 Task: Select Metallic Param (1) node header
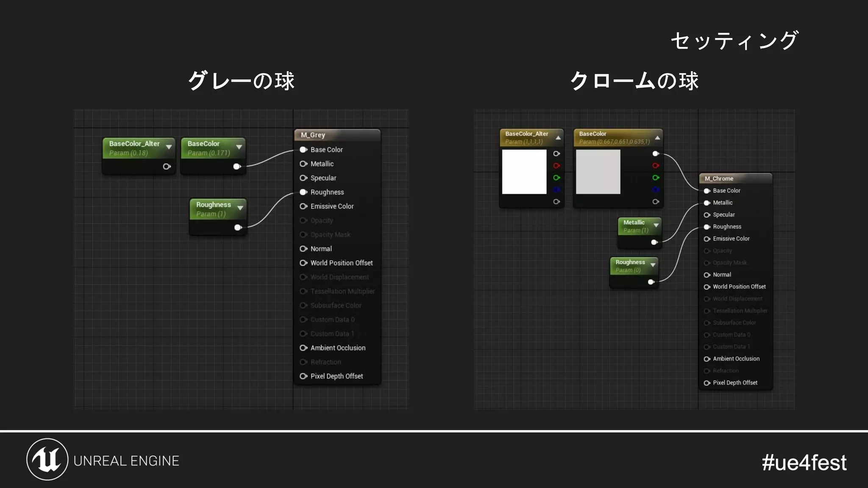pos(640,226)
